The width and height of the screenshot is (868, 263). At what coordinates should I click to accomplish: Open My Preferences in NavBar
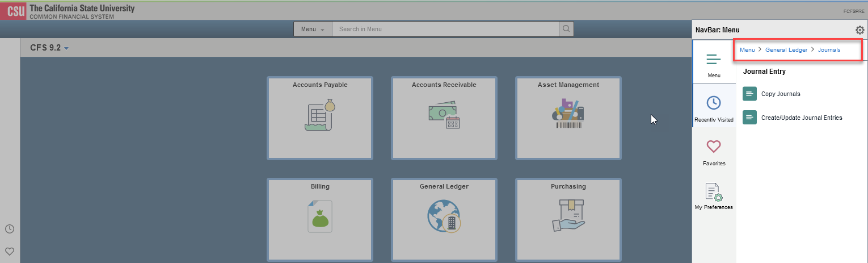(x=714, y=197)
